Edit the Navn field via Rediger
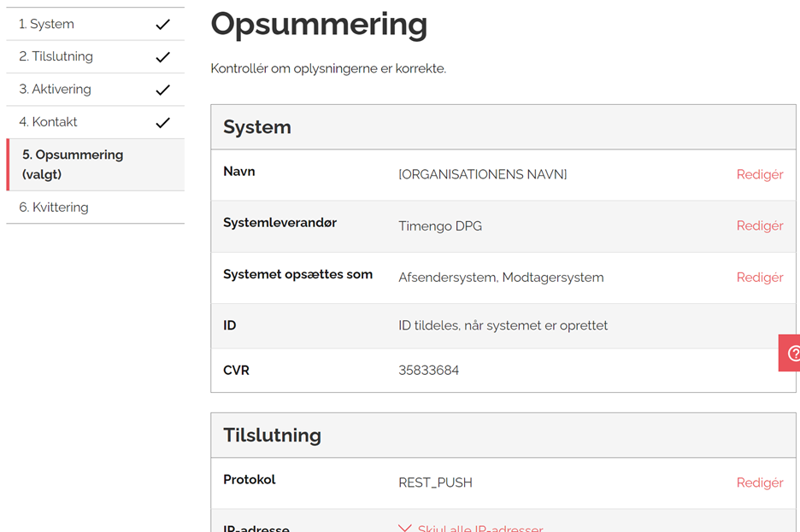800x532 pixels. tap(759, 174)
